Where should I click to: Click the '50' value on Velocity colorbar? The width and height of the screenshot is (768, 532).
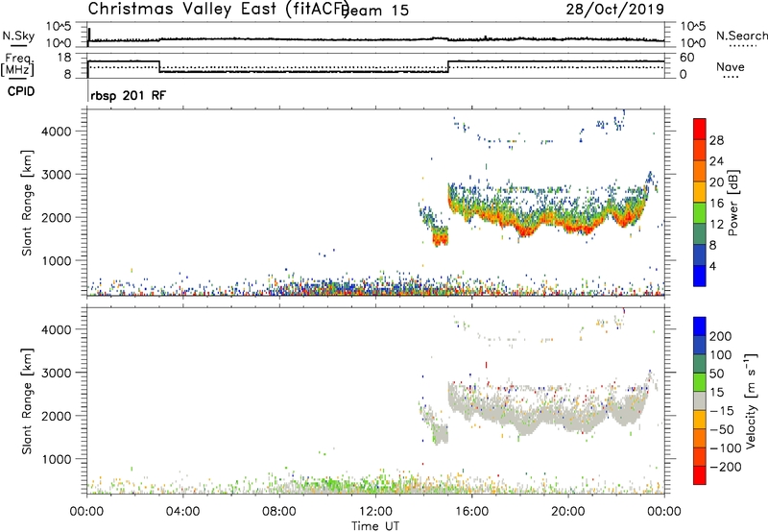[x=717, y=374]
